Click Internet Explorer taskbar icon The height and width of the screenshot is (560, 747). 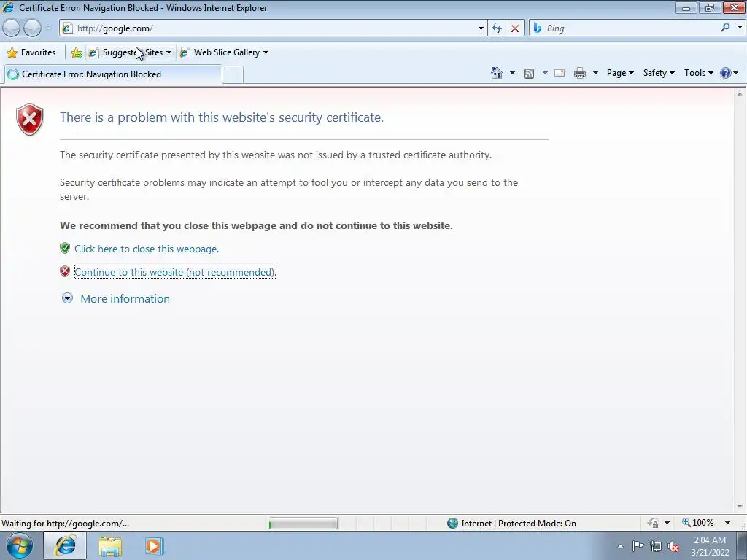click(65, 545)
